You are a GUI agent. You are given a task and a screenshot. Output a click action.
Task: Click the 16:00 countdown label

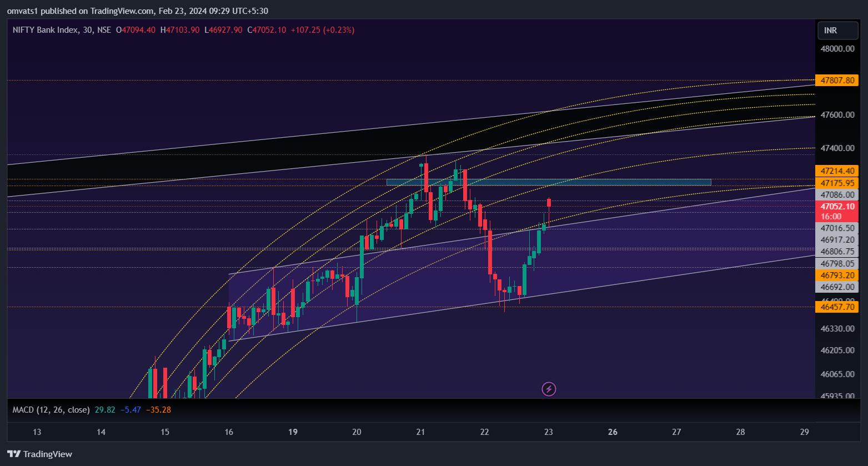click(831, 217)
